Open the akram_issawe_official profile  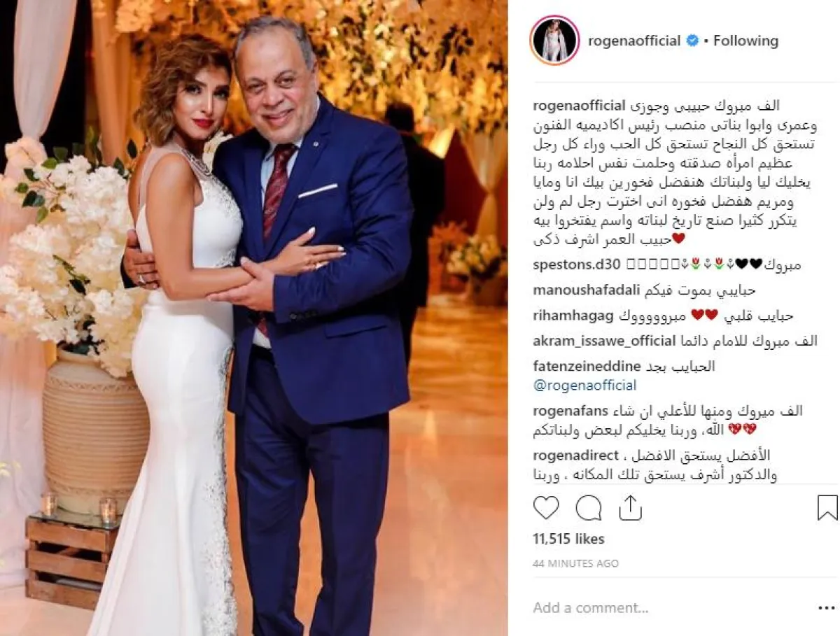click(604, 341)
